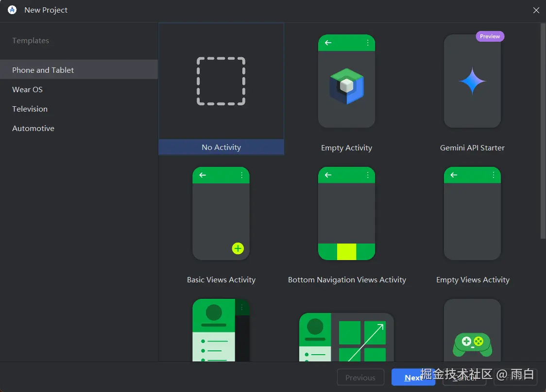The image size is (546, 392).
Task: Click the Next button
Action: point(413,377)
